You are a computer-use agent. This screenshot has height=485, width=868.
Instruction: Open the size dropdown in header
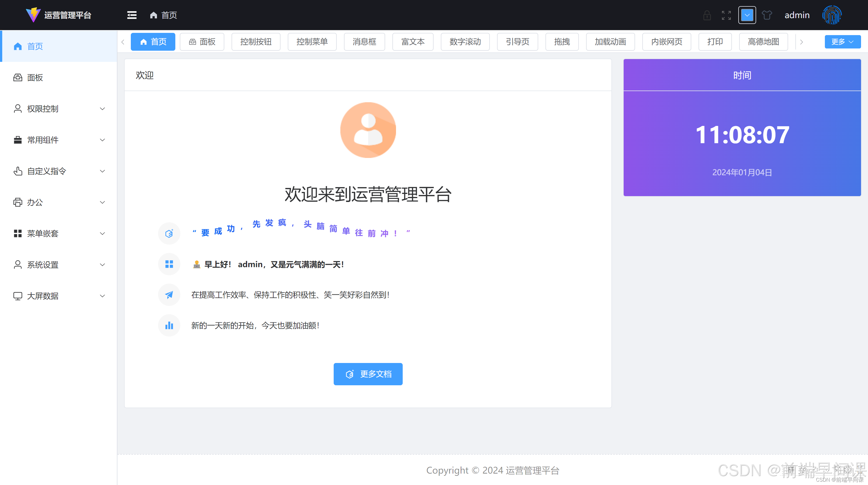click(x=747, y=15)
